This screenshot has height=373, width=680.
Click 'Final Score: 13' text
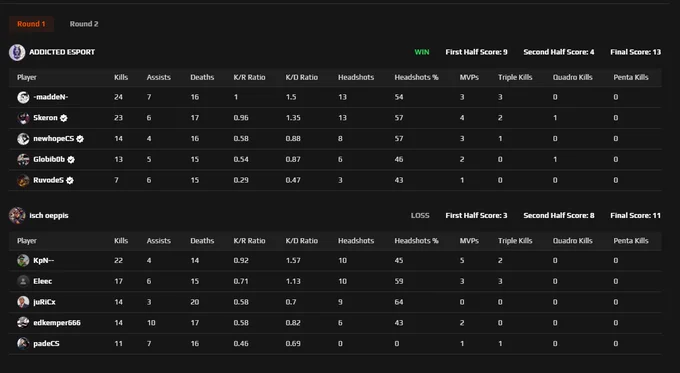pyautogui.click(x=636, y=52)
